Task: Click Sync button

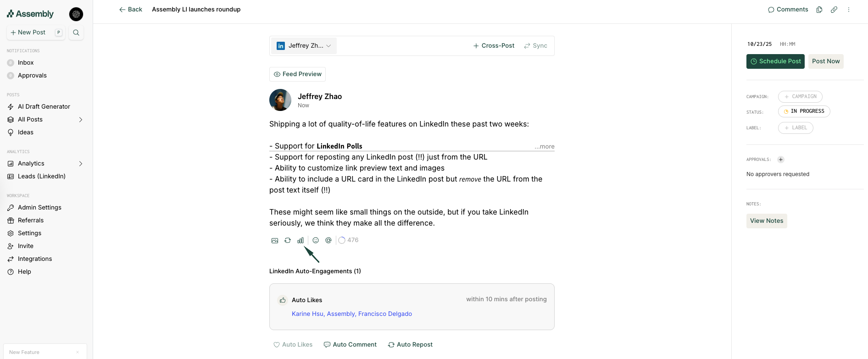Action: click(535, 46)
